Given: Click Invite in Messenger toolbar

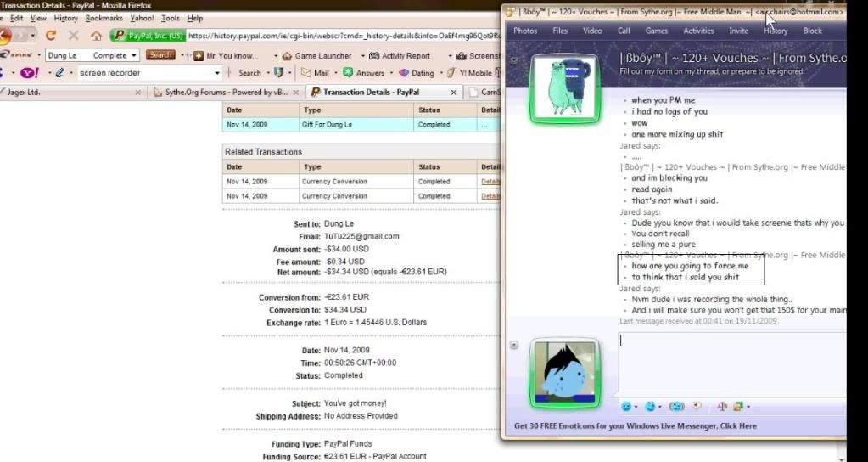Looking at the screenshot, I should [x=738, y=31].
